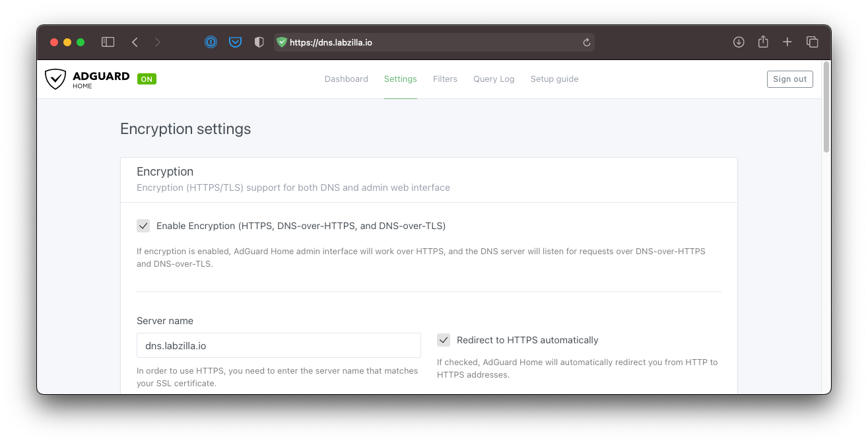Show the tab overview
This screenshot has height=443, width=868.
(x=812, y=42)
